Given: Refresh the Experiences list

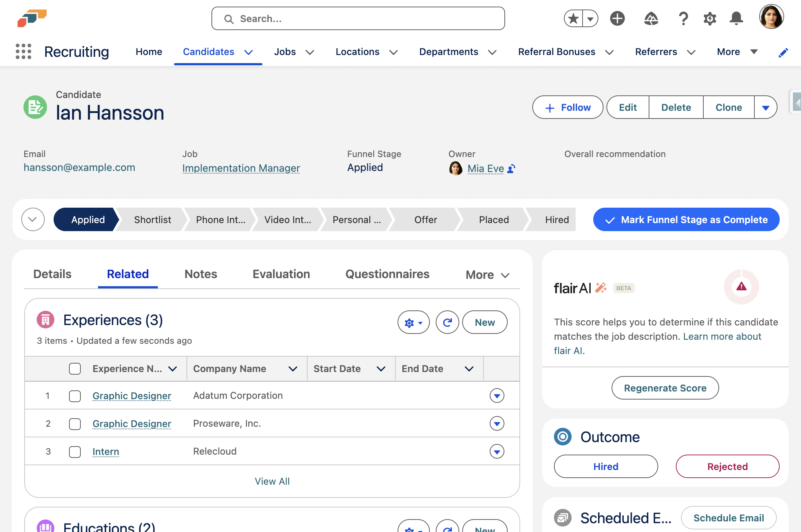Looking at the screenshot, I should [x=447, y=322].
